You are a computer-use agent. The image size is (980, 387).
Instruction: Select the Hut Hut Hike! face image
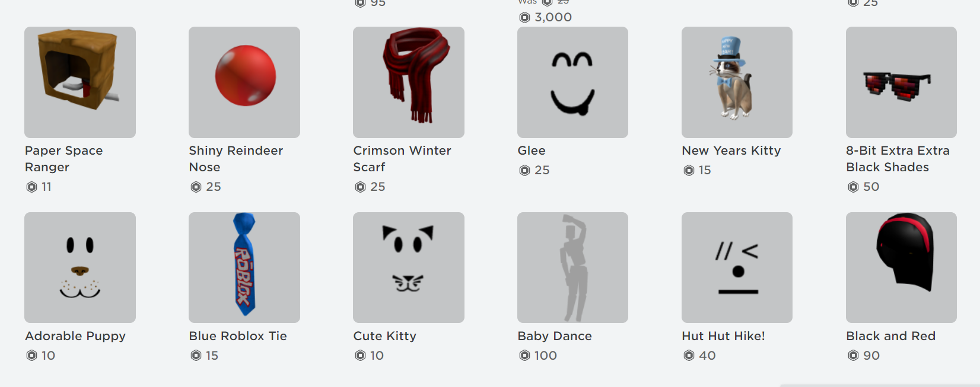point(737,267)
